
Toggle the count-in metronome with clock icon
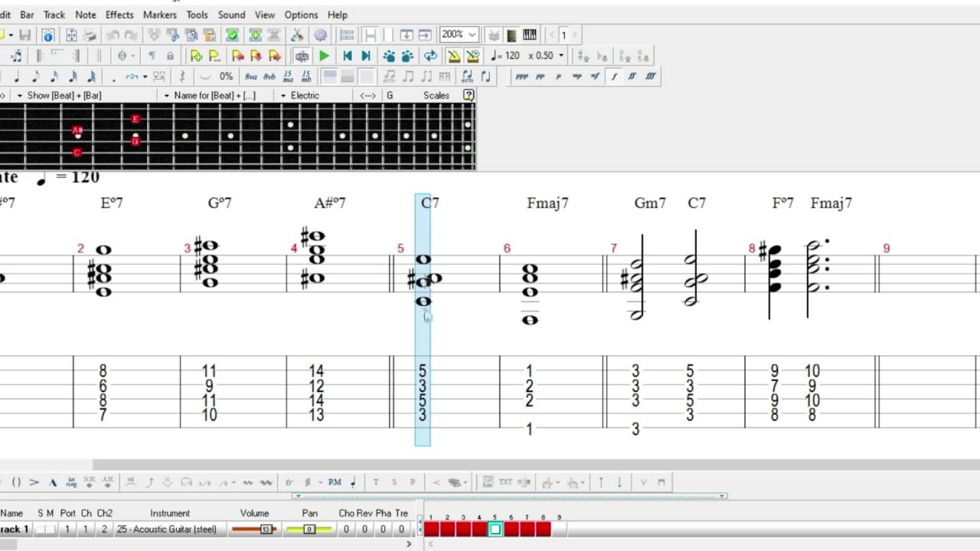point(472,56)
